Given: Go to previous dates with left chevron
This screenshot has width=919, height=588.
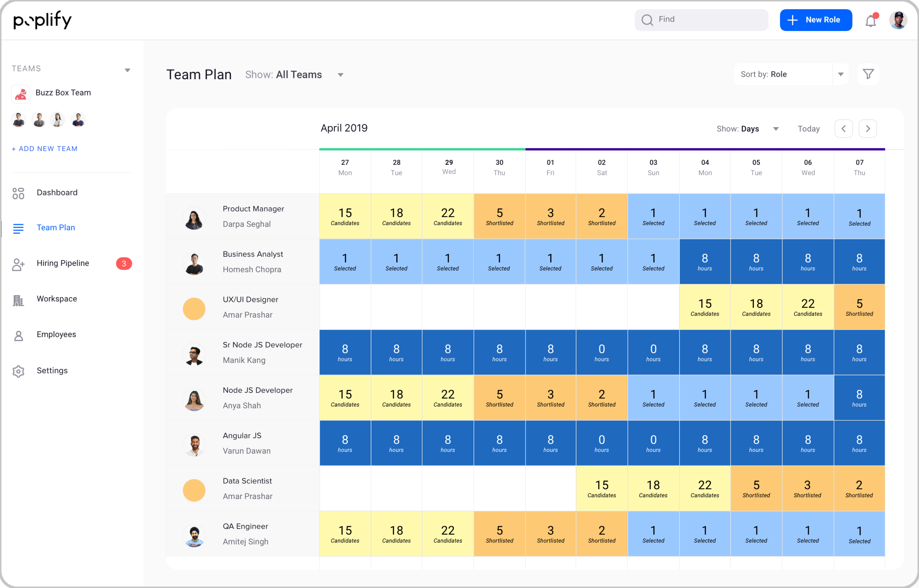Looking at the screenshot, I should [843, 129].
